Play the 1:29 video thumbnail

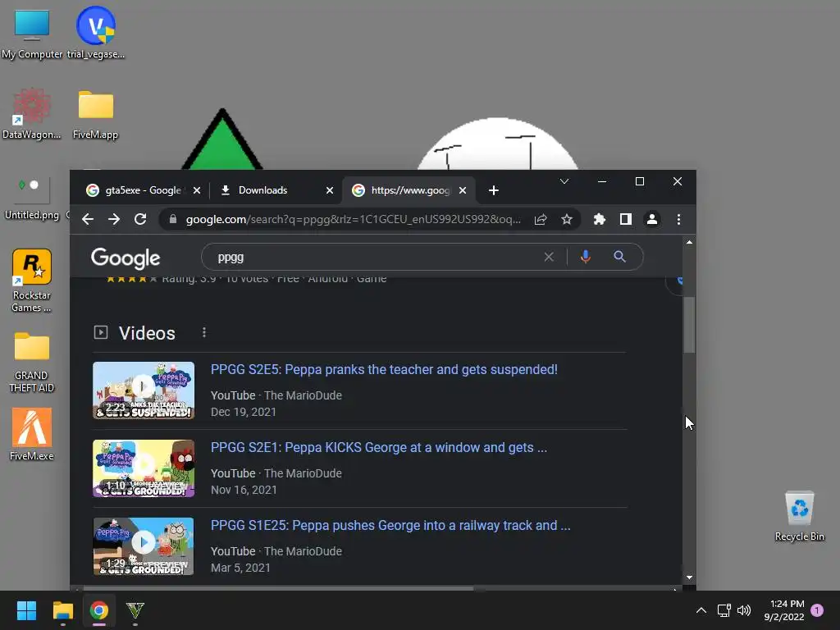pos(144,546)
